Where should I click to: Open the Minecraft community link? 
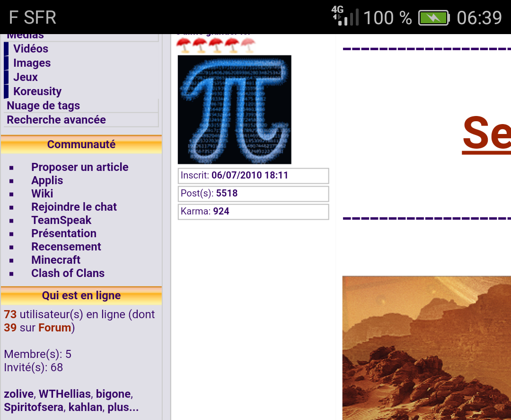(x=56, y=260)
